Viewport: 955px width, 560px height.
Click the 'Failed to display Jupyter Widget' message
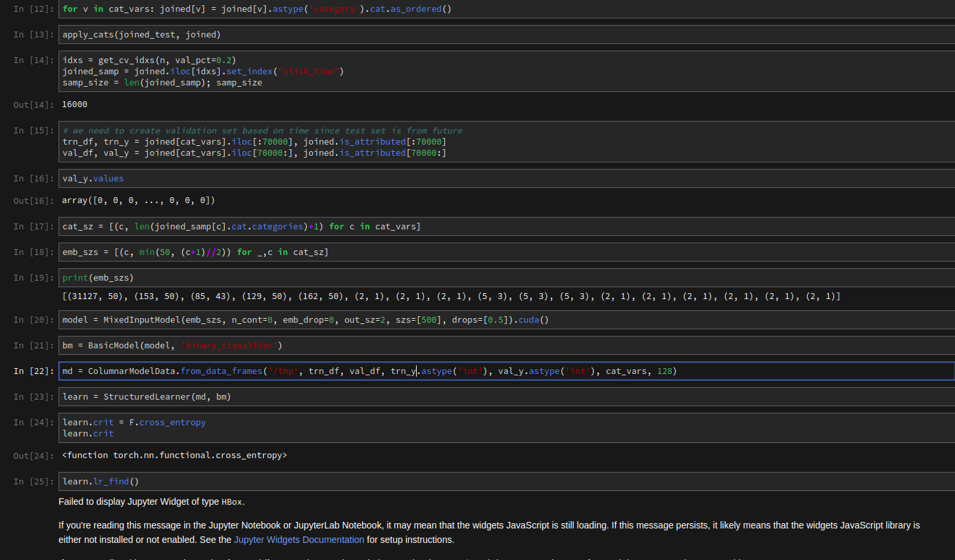(151, 502)
